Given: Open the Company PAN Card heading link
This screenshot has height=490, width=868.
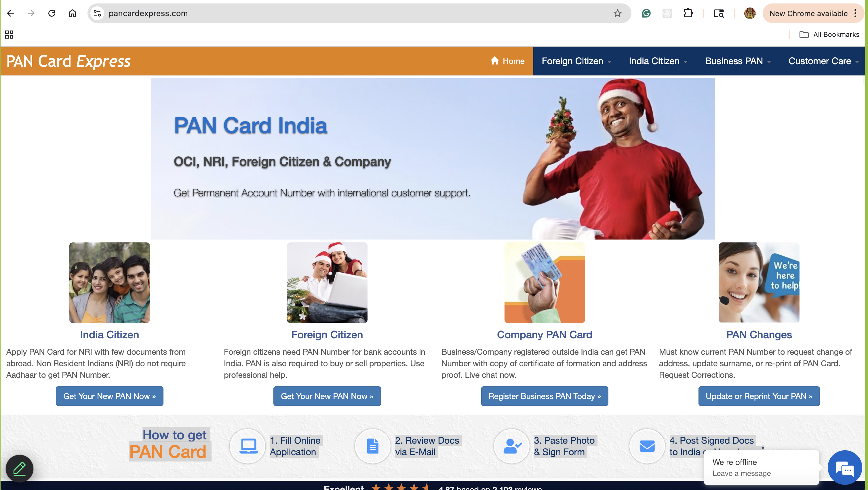Looking at the screenshot, I should 545,335.
